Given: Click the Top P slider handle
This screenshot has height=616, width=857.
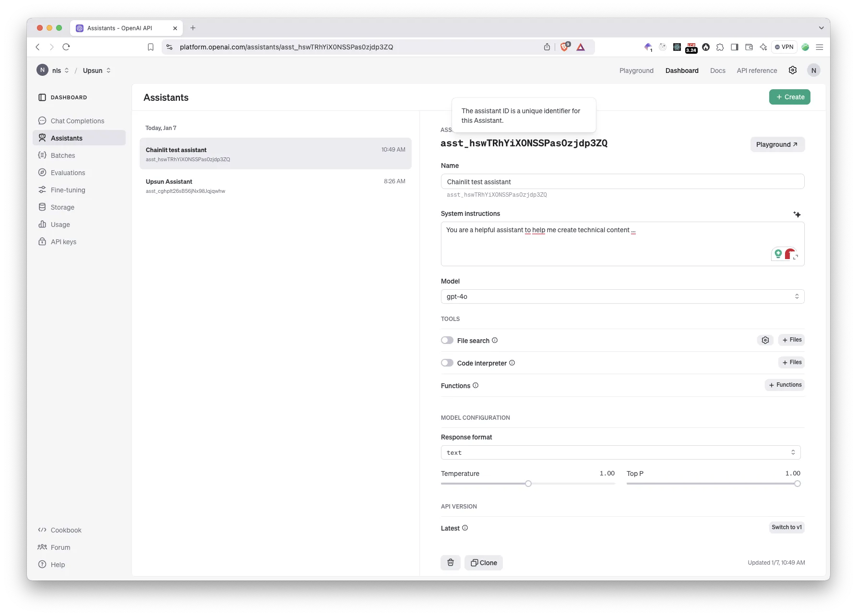Looking at the screenshot, I should [797, 484].
